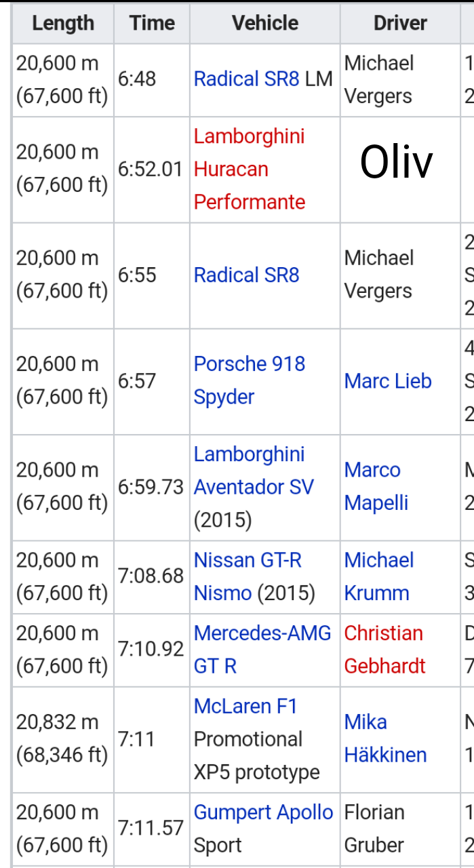474x868 pixels.
Task: Open the Lamborghini Huracan Performante red link
Action: (x=249, y=169)
